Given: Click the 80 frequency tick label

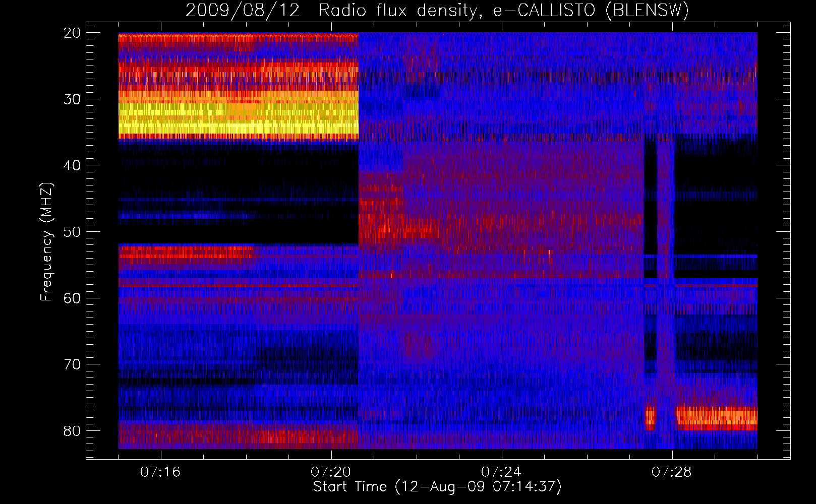Looking at the screenshot, I should click(73, 431).
